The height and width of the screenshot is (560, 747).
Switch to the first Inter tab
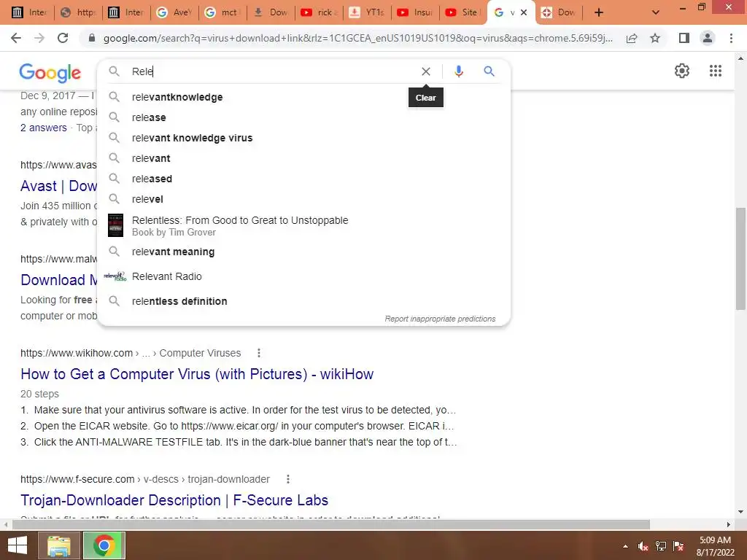(x=29, y=12)
